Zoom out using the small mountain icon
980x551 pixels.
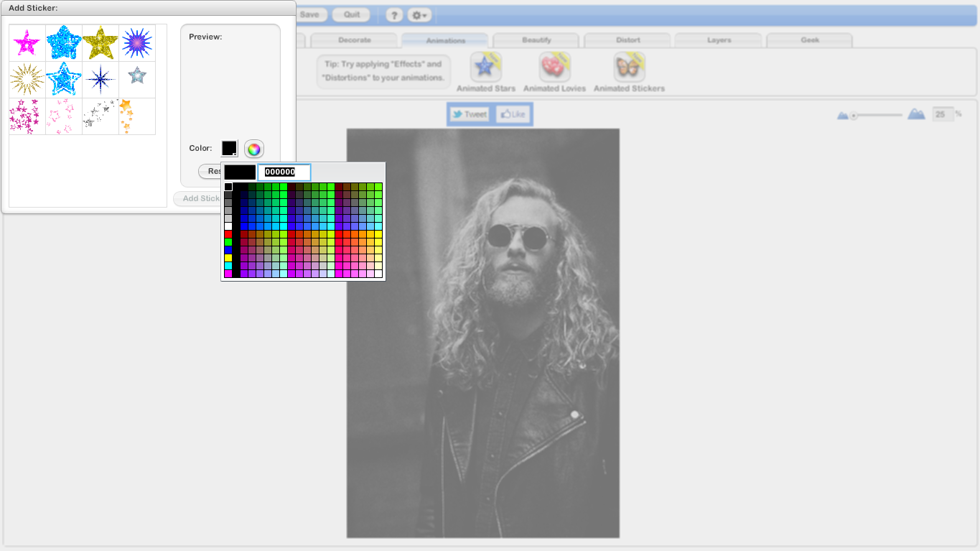pos(843,113)
